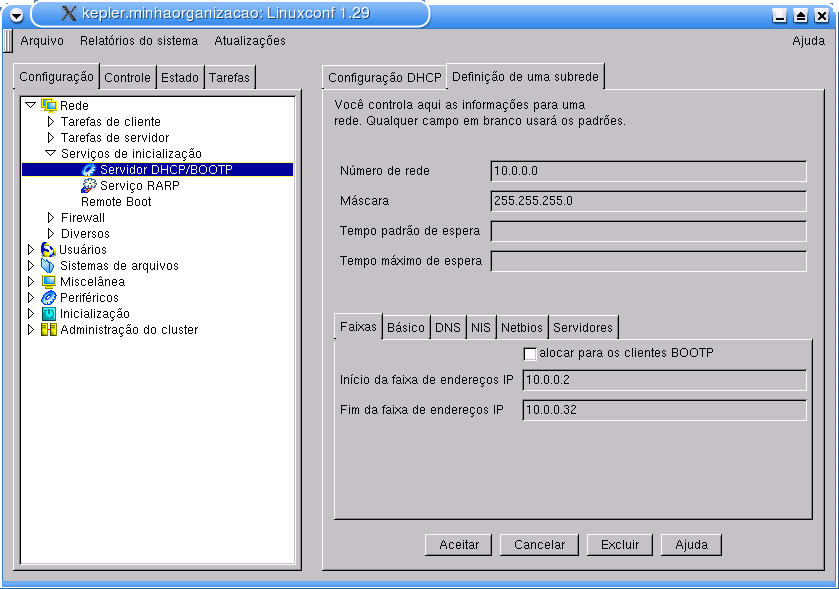The image size is (839, 589).
Task: Click the Miscelânea monitor icon
Action: tap(49, 281)
